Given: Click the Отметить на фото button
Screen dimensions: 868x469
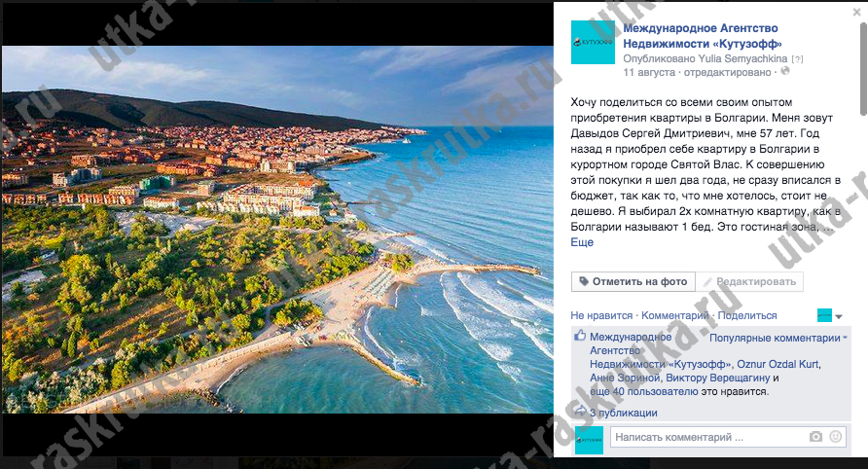Looking at the screenshot, I should (633, 281).
